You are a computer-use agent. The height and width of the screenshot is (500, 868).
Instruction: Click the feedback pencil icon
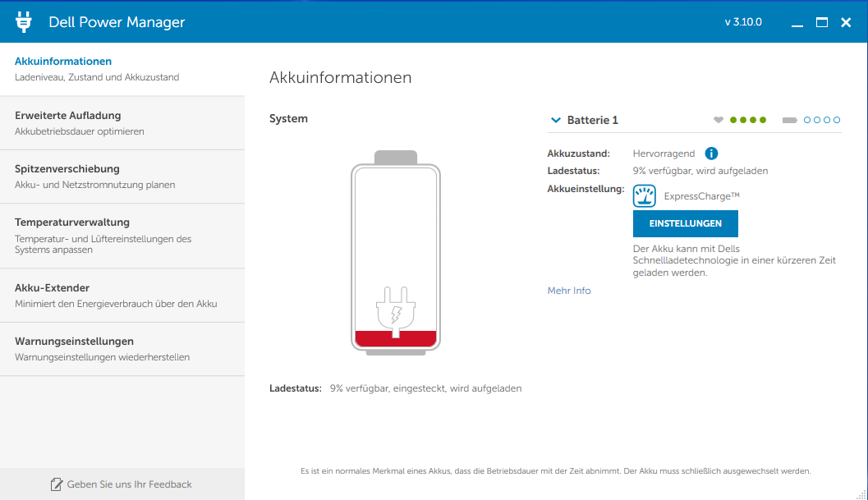coord(57,484)
